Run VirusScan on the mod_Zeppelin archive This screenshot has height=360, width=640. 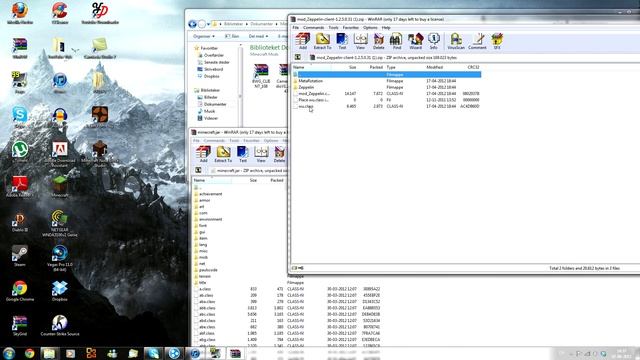(x=456, y=41)
